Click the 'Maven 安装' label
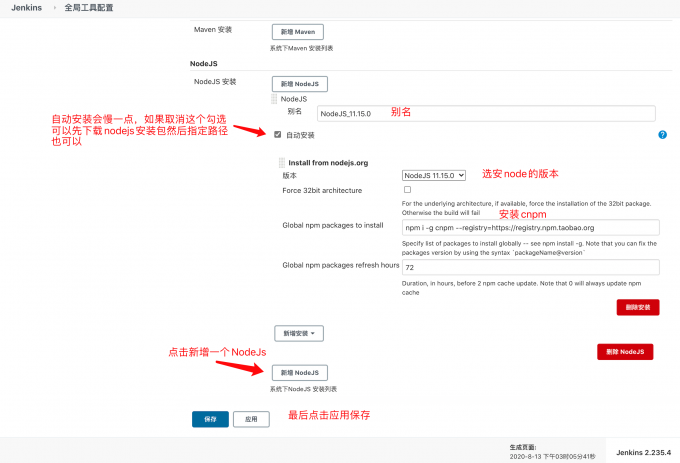 (213, 29)
